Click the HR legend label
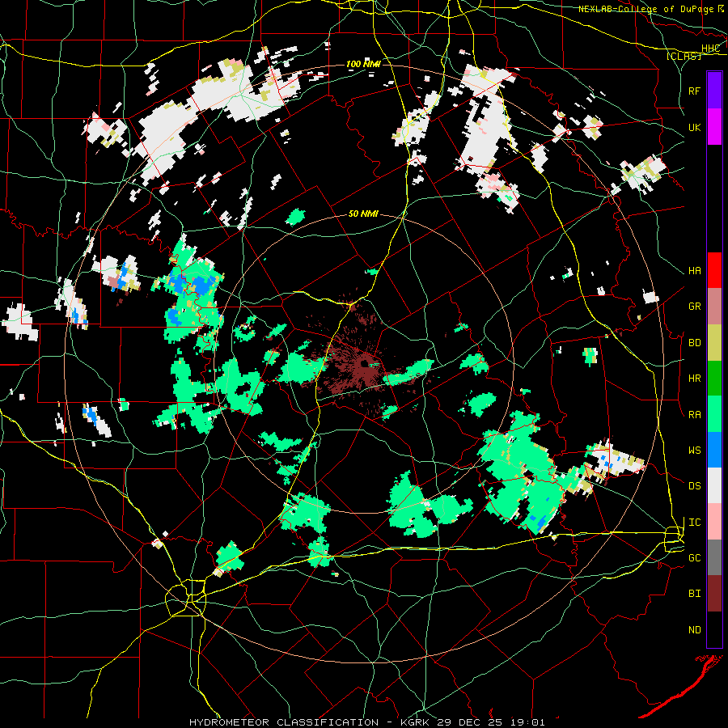Image resolution: width=728 pixels, height=728 pixels. [x=694, y=379]
